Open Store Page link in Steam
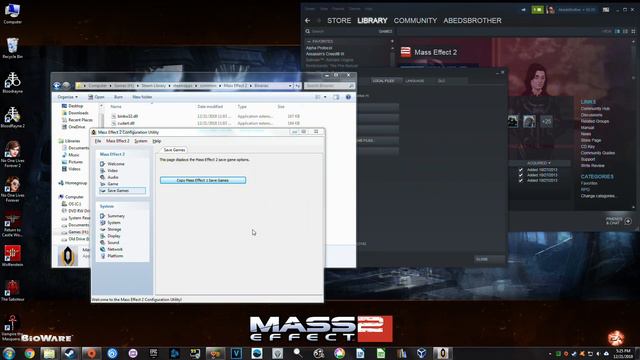The width and height of the screenshot is (640, 360). tap(591, 140)
